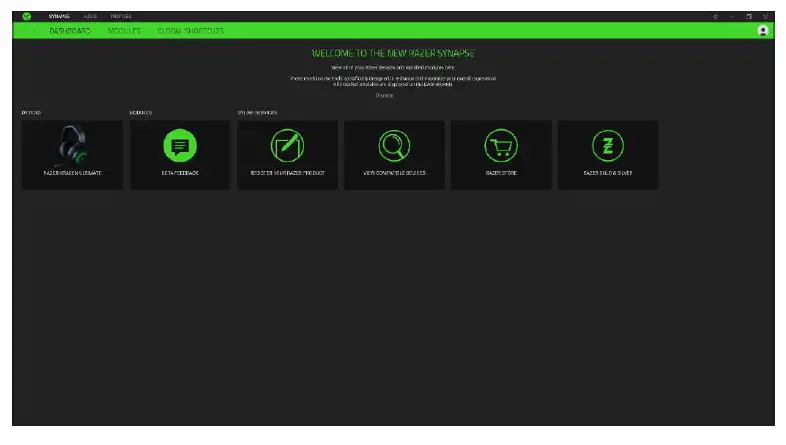Screen dimensions: 786x445
Task: Select the Audio top menu item
Action: point(90,17)
